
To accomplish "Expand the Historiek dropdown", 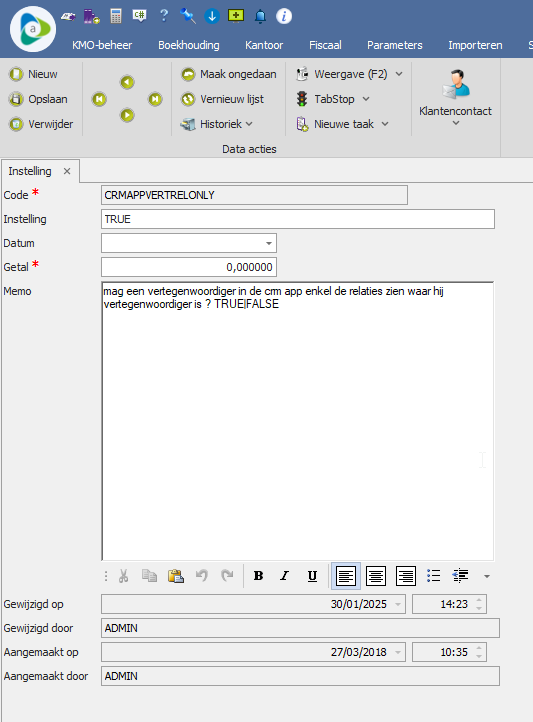I will tap(249, 124).
